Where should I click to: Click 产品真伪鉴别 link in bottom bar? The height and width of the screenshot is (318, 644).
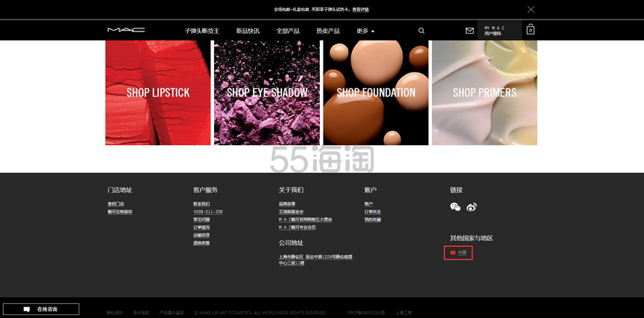pyautogui.click(x=171, y=313)
